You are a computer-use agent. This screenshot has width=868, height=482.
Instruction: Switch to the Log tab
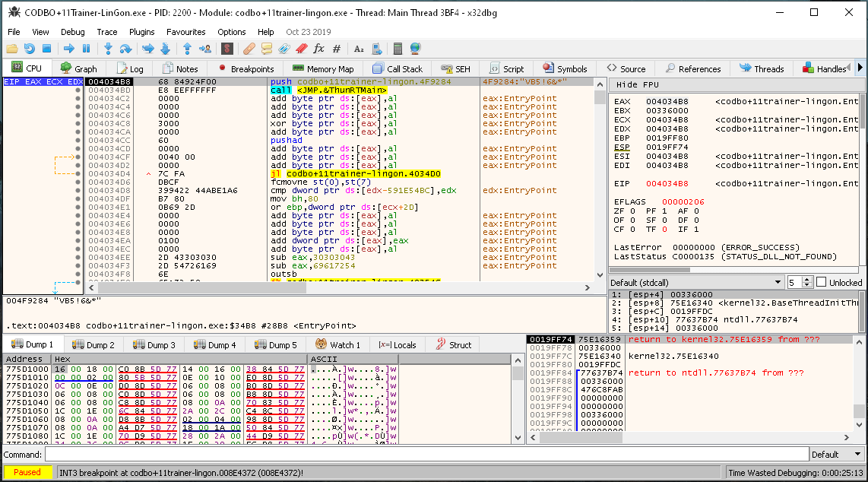pyautogui.click(x=130, y=68)
